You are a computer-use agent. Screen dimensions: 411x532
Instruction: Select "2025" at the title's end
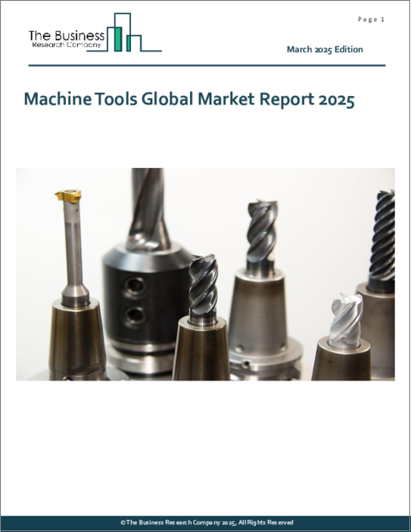pos(337,99)
